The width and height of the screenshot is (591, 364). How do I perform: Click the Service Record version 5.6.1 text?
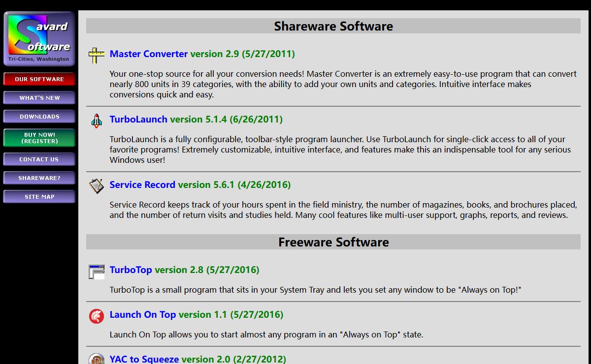(x=234, y=185)
